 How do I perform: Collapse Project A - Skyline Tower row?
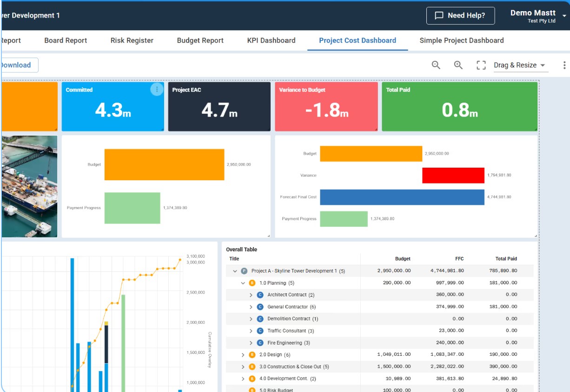click(235, 271)
